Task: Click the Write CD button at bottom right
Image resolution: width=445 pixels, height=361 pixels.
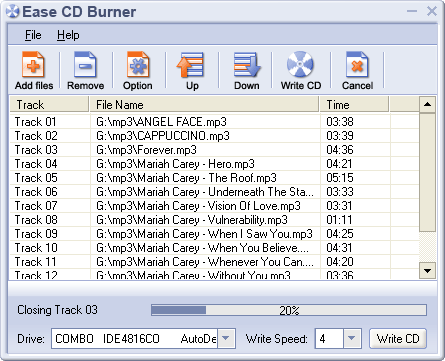Action: point(398,339)
